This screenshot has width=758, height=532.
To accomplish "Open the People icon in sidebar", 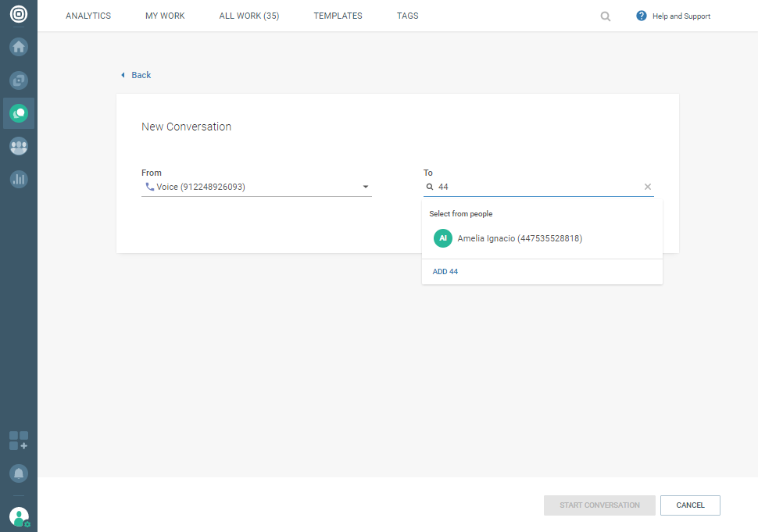I will click(19, 146).
